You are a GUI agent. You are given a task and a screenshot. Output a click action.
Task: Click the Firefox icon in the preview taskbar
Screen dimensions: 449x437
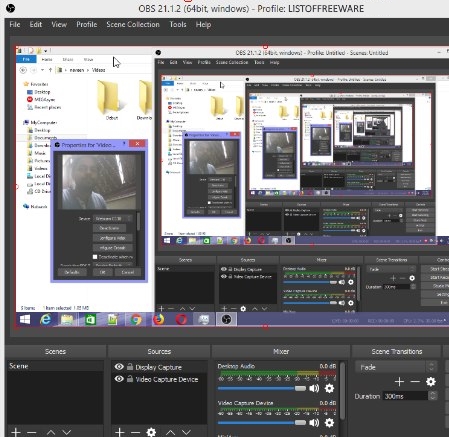click(159, 319)
